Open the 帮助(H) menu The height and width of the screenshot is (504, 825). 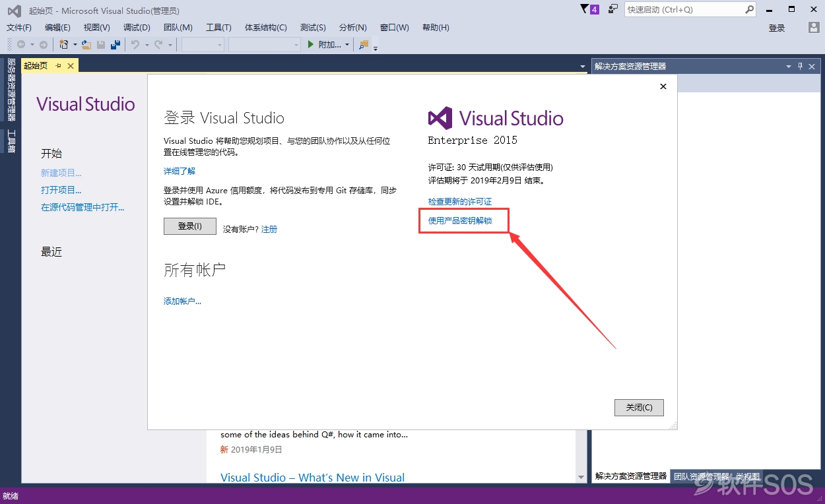[x=436, y=28]
